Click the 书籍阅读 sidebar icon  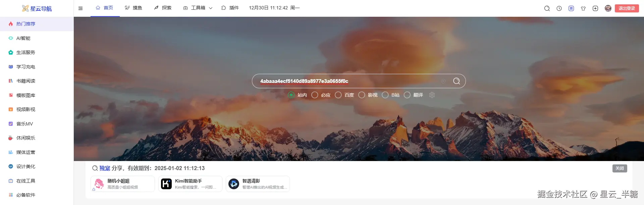(x=11, y=81)
